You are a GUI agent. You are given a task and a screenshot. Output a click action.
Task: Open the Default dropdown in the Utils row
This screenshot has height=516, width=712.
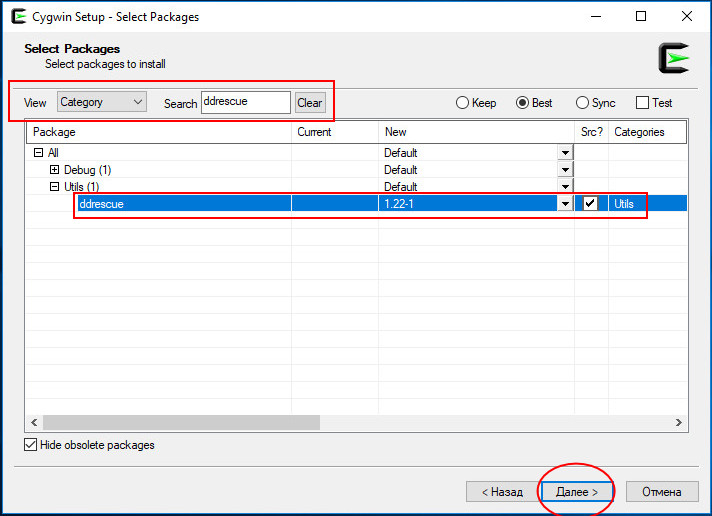565,187
